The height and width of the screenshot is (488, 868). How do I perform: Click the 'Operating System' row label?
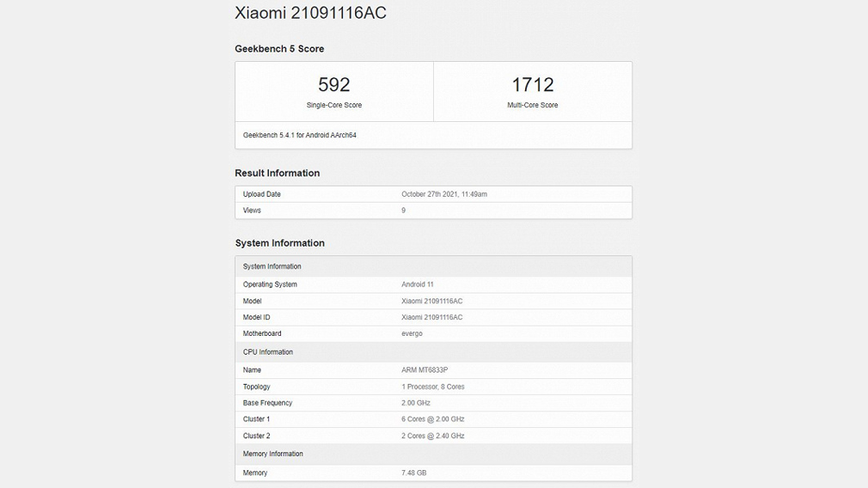click(x=270, y=284)
